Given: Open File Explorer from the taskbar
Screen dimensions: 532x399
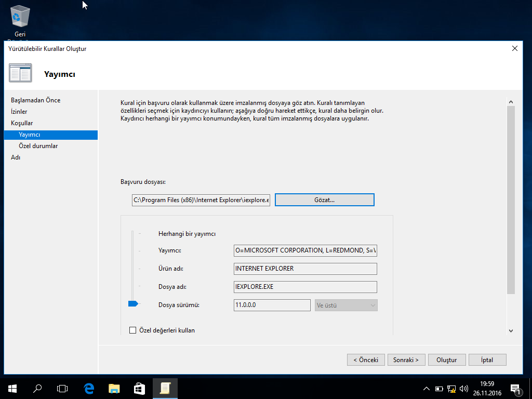Looking at the screenshot, I should pos(114,388).
